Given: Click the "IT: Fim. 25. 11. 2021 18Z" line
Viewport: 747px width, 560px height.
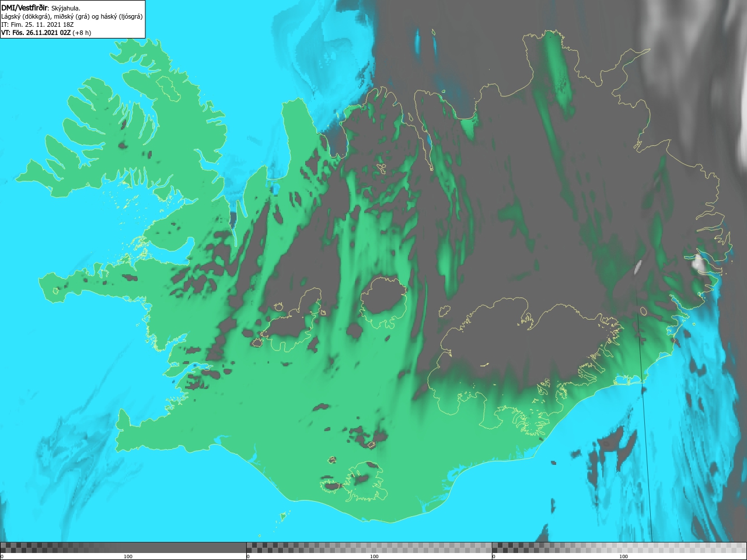Looking at the screenshot, I should 37,24.
